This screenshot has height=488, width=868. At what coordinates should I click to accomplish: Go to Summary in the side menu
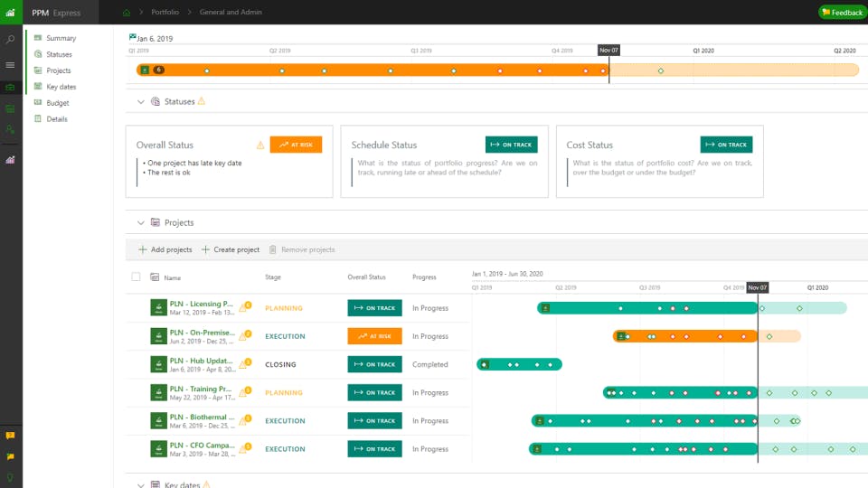pos(61,38)
